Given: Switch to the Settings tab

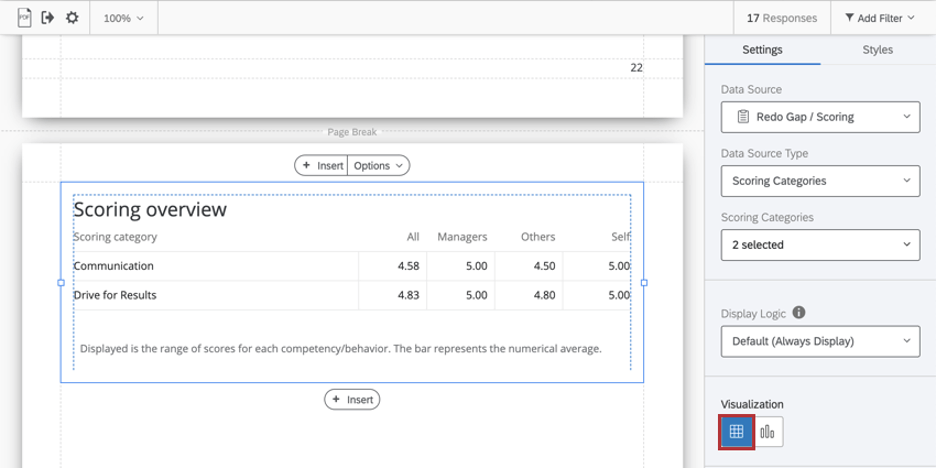Looking at the screenshot, I should 762,50.
